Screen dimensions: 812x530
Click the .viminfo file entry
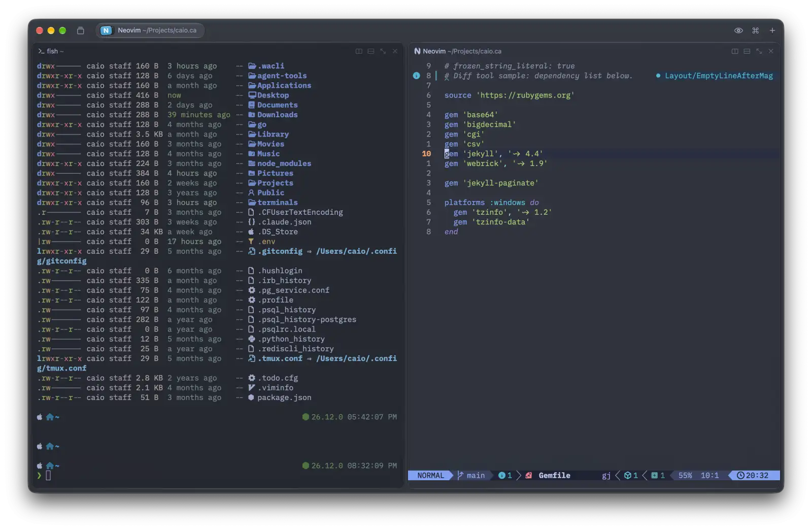270,388
